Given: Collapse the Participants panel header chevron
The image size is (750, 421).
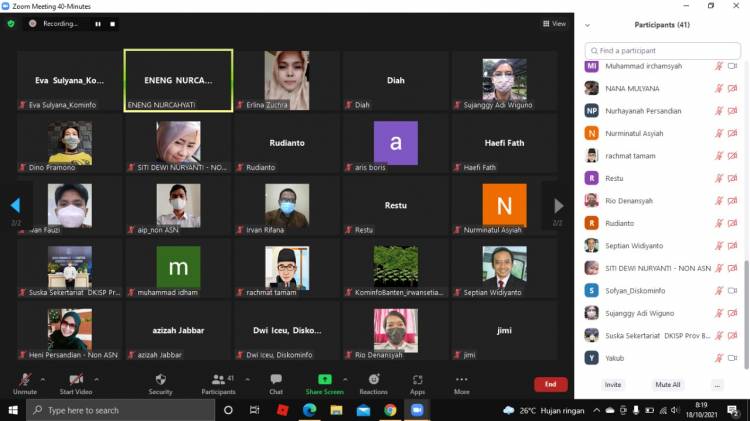Looking at the screenshot, I should 588,25.
